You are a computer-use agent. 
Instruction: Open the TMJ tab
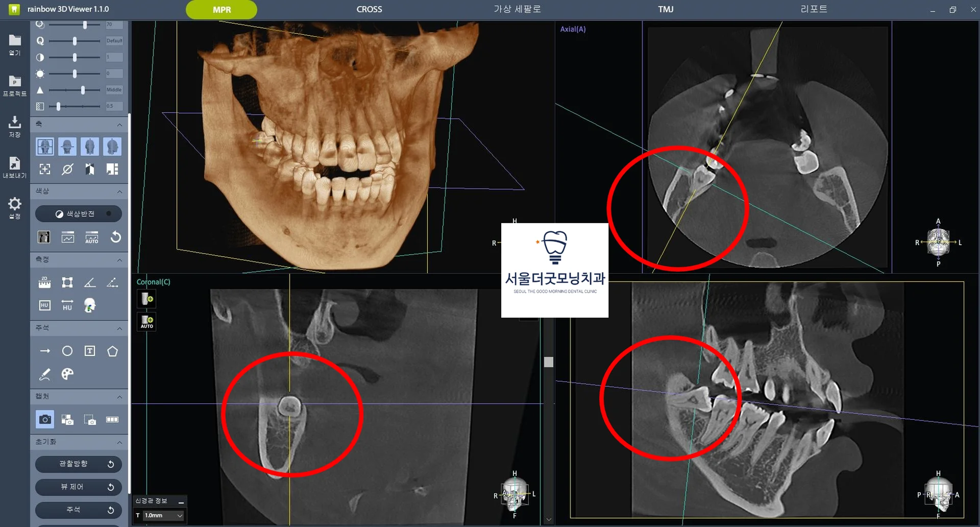coord(666,9)
